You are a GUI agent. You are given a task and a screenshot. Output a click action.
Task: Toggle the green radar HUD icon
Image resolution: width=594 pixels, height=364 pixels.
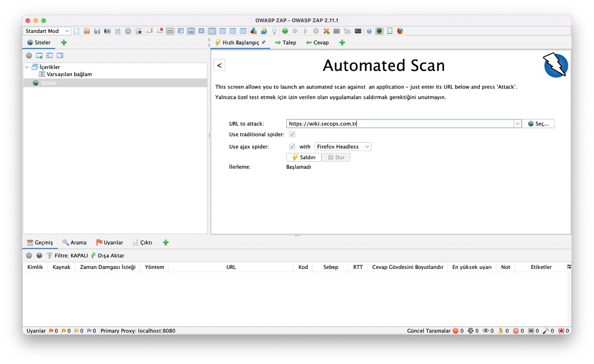click(379, 31)
